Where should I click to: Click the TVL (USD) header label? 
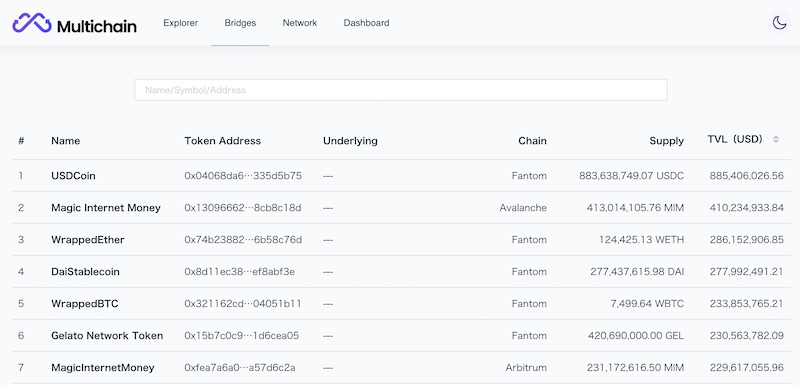(x=735, y=139)
